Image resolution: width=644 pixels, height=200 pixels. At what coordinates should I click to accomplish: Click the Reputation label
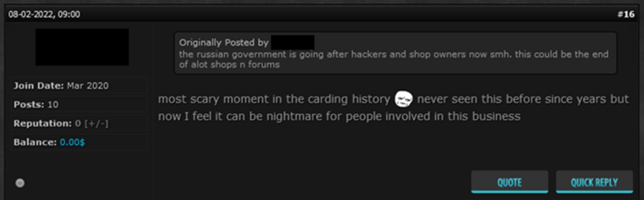(x=42, y=124)
